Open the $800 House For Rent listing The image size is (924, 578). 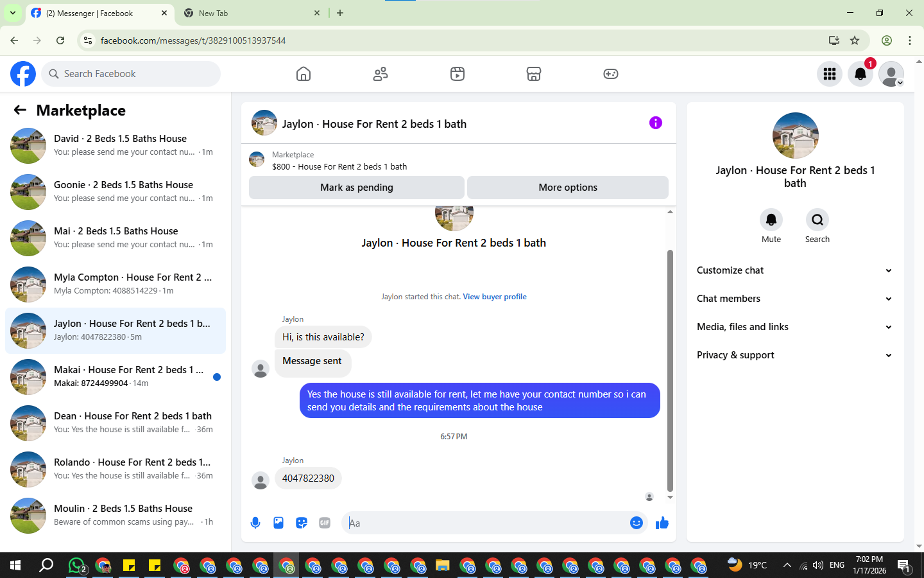click(x=339, y=166)
